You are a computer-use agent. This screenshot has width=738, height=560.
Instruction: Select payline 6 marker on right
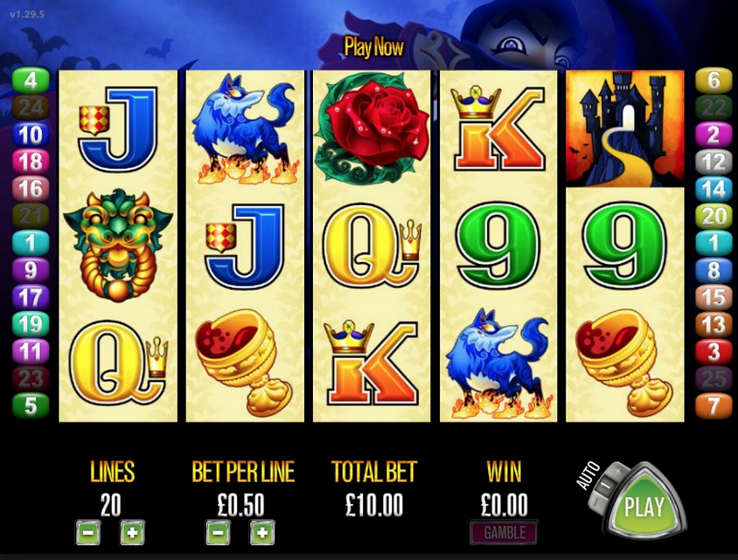coord(714,80)
